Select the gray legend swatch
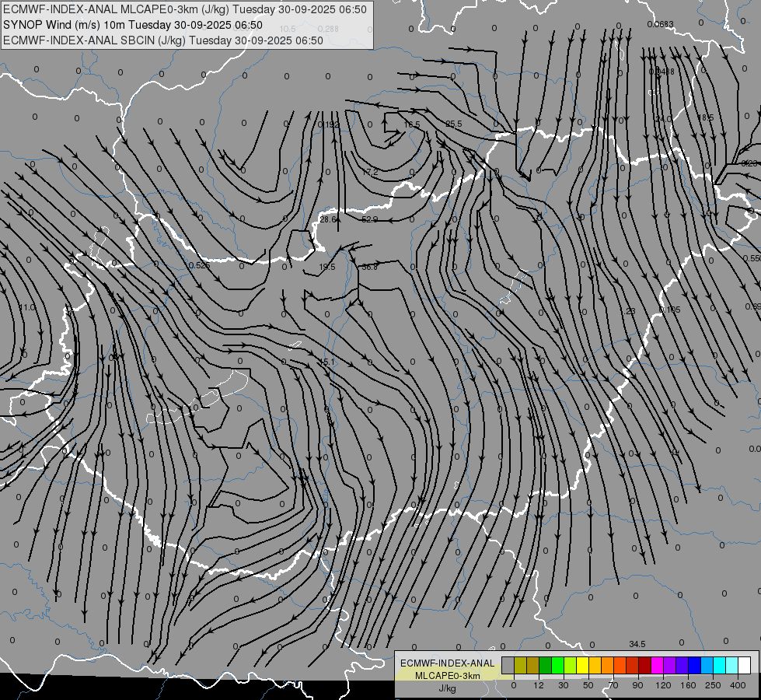 (x=508, y=665)
